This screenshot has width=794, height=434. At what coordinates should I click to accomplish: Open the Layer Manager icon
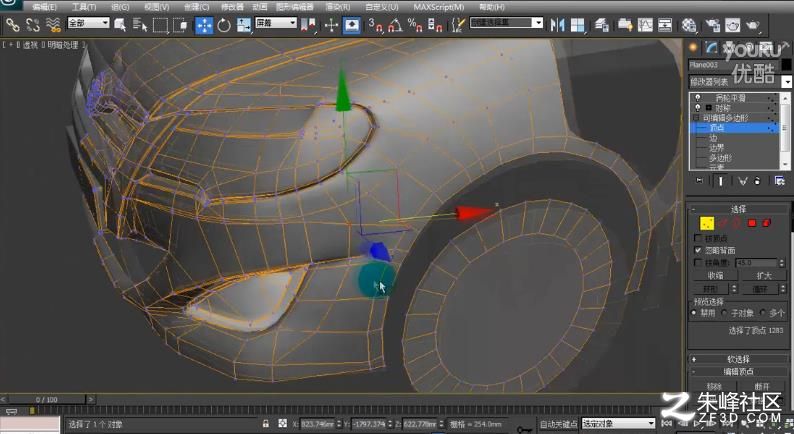tap(602, 25)
